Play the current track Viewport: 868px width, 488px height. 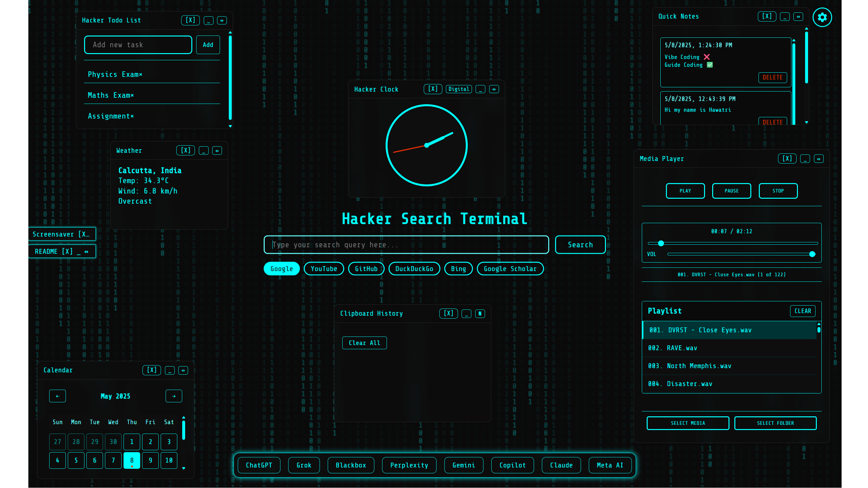coord(685,191)
